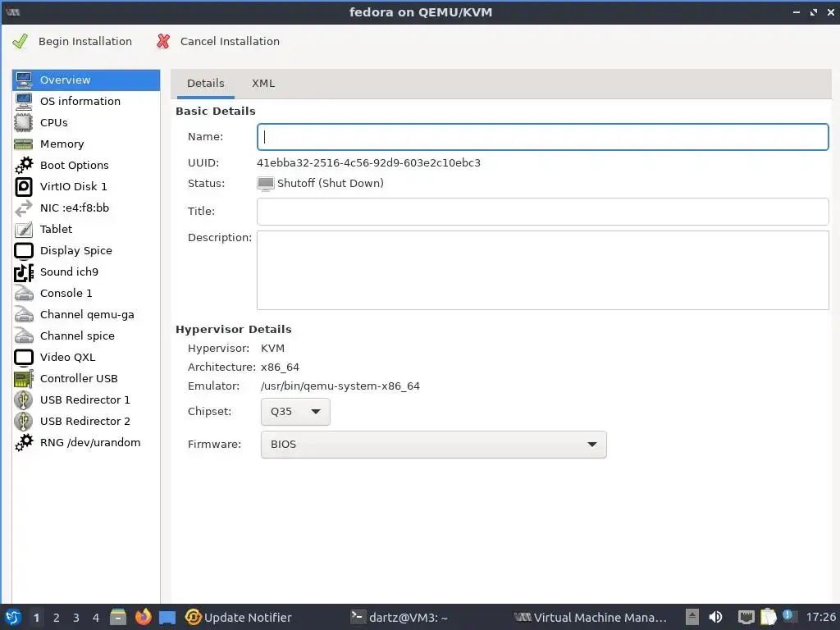Click the Display Spice label in the sidebar
The width and height of the screenshot is (840, 630).
[76, 251]
